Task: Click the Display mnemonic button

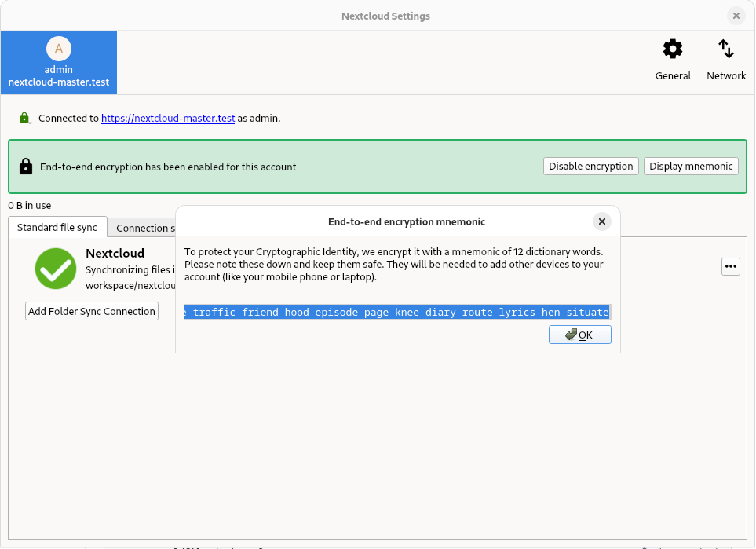Action: click(x=691, y=167)
